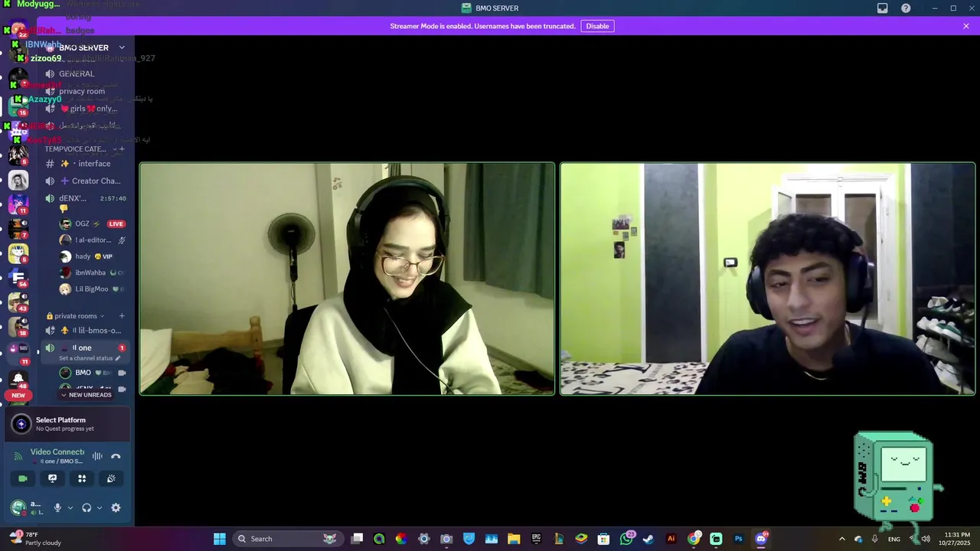Open Photoshop on the taskbar
980x551 pixels.
738,539
